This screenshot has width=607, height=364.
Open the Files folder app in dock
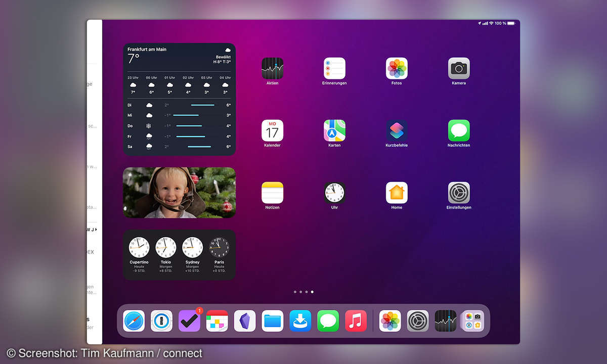pyautogui.click(x=273, y=321)
